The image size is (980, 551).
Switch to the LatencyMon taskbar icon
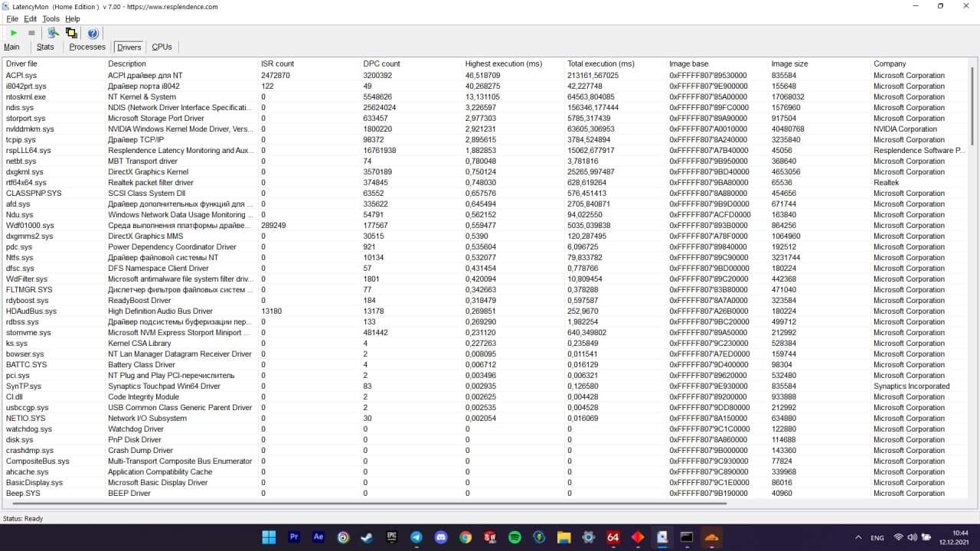coord(661,537)
